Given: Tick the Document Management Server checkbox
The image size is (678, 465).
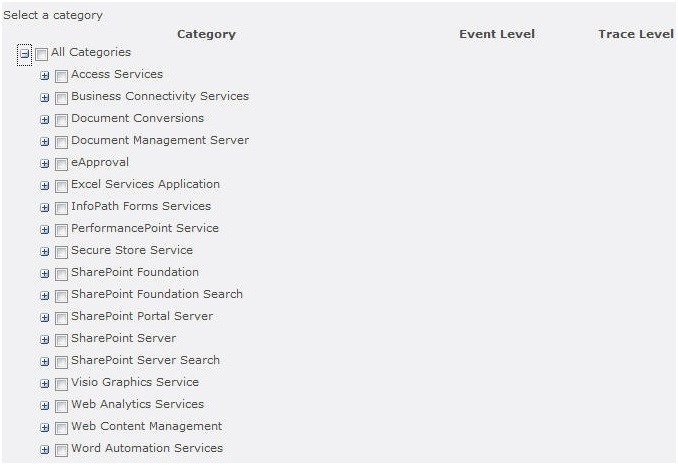Looking at the screenshot, I should point(61,142).
